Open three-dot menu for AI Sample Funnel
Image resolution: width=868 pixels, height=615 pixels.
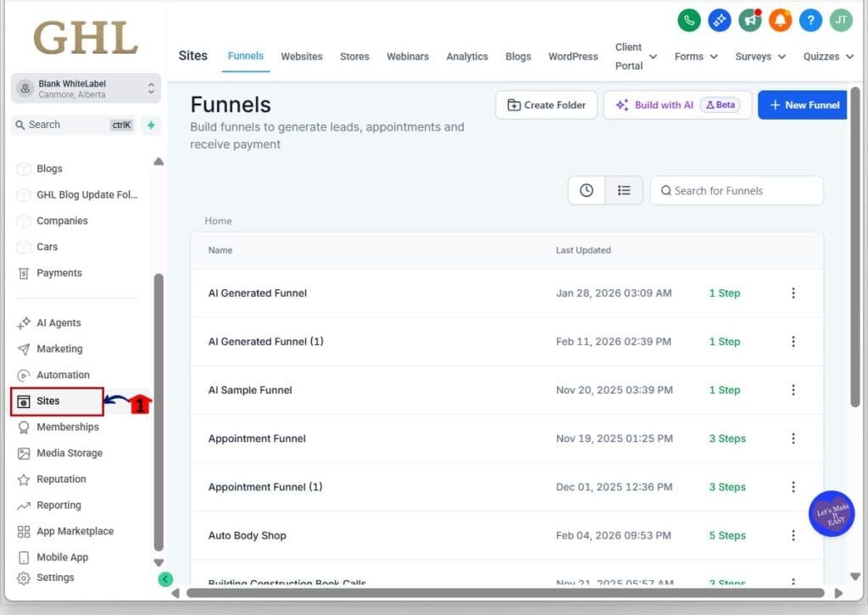pos(793,390)
